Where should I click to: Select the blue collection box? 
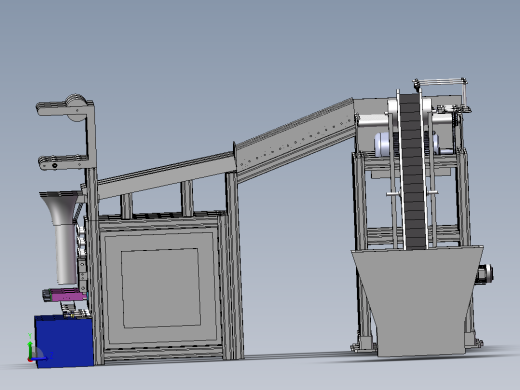pos(64,341)
